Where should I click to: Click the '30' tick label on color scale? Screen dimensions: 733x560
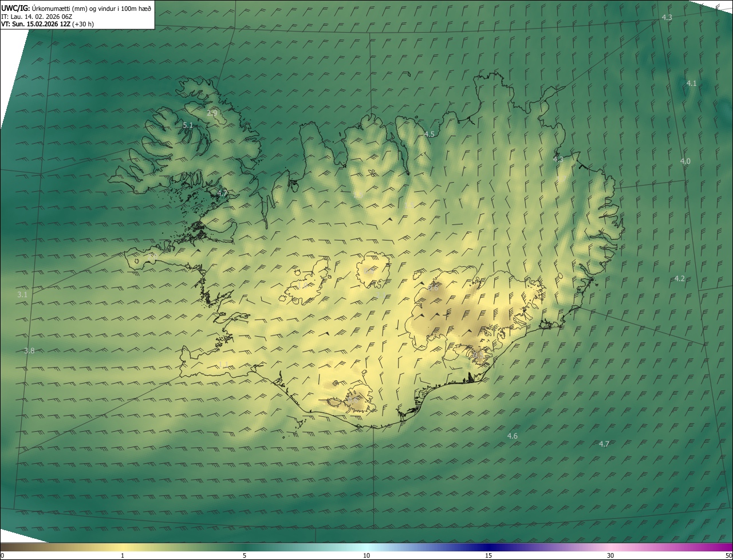coord(610,555)
